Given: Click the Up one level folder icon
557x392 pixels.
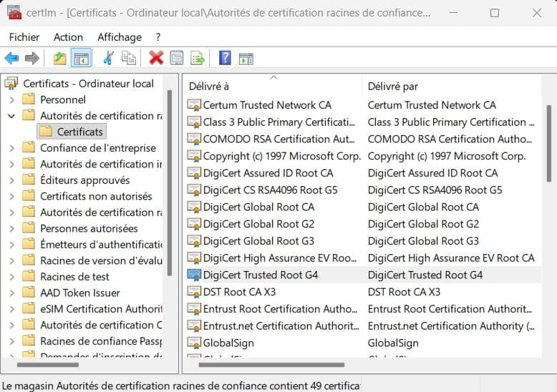Looking at the screenshot, I should click(x=59, y=58).
